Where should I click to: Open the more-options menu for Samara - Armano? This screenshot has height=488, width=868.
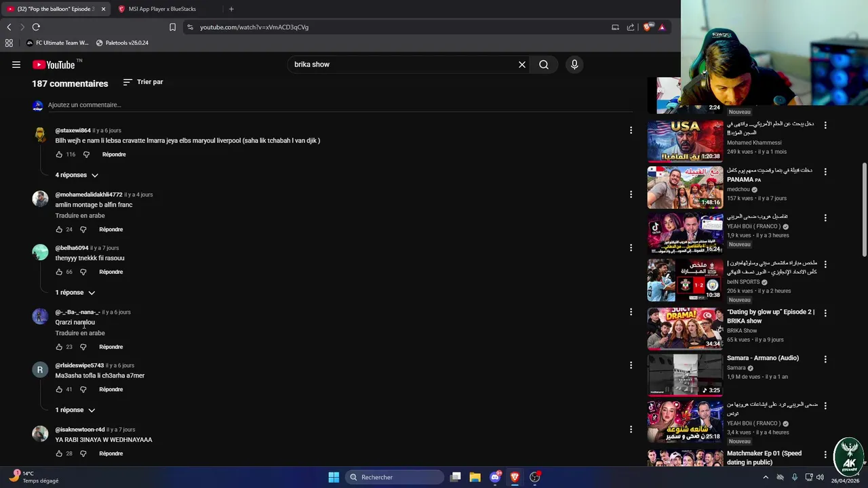(x=825, y=359)
